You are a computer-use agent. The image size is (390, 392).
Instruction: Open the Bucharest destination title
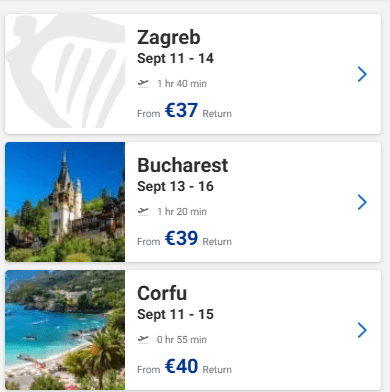(183, 165)
